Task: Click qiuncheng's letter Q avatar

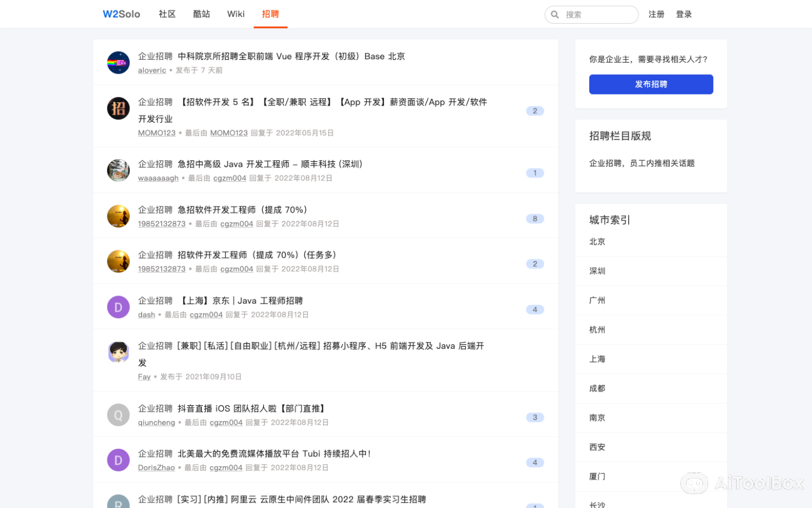Action: pyautogui.click(x=118, y=415)
